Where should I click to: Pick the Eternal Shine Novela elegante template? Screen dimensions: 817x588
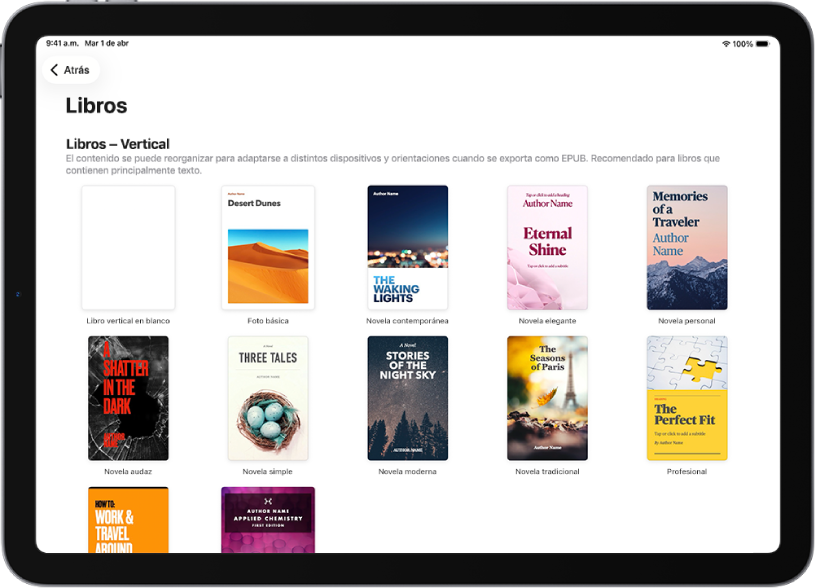click(547, 248)
